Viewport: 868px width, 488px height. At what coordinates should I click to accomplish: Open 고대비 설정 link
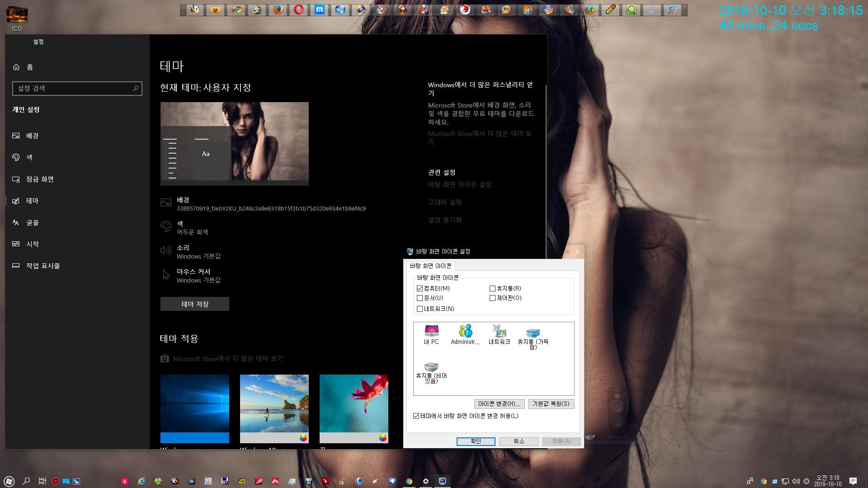[x=445, y=202]
